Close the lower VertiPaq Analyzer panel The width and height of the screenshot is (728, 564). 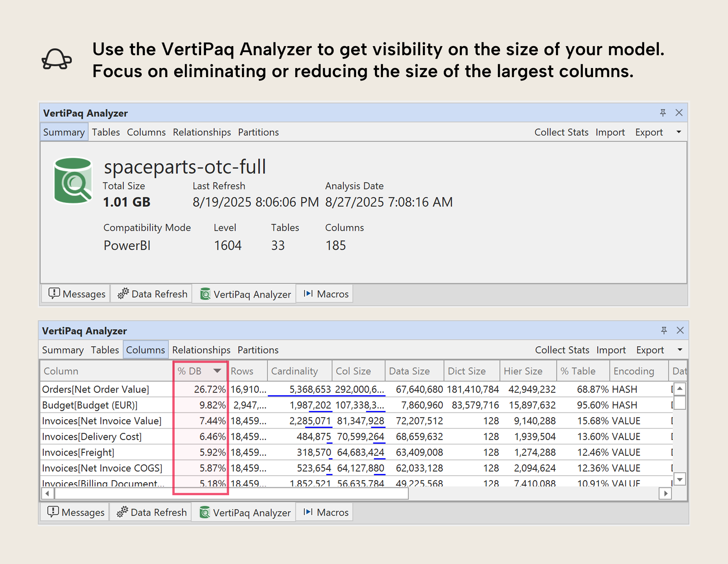pyautogui.click(x=680, y=330)
